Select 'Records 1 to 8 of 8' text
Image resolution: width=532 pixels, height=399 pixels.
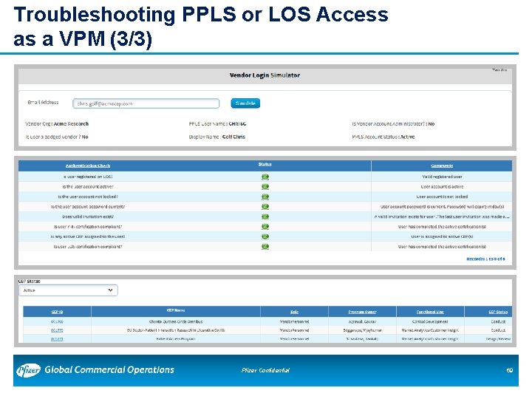485,259
